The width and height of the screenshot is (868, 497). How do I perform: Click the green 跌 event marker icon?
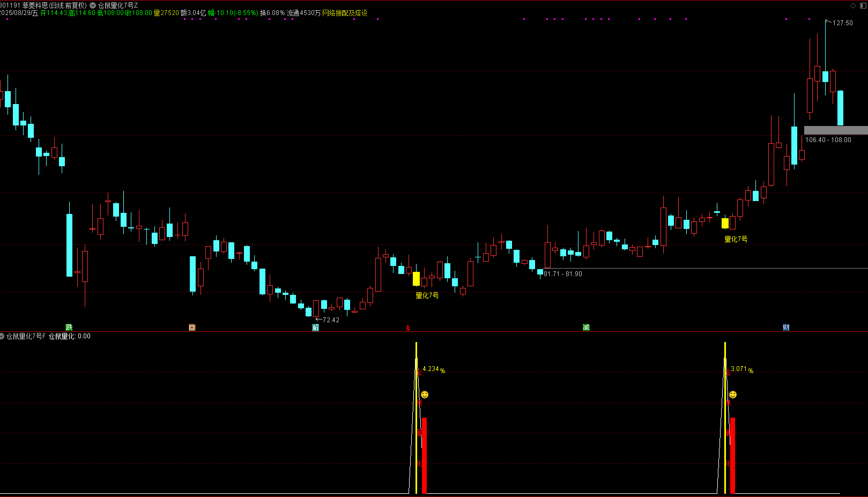click(x=69, y=327)
